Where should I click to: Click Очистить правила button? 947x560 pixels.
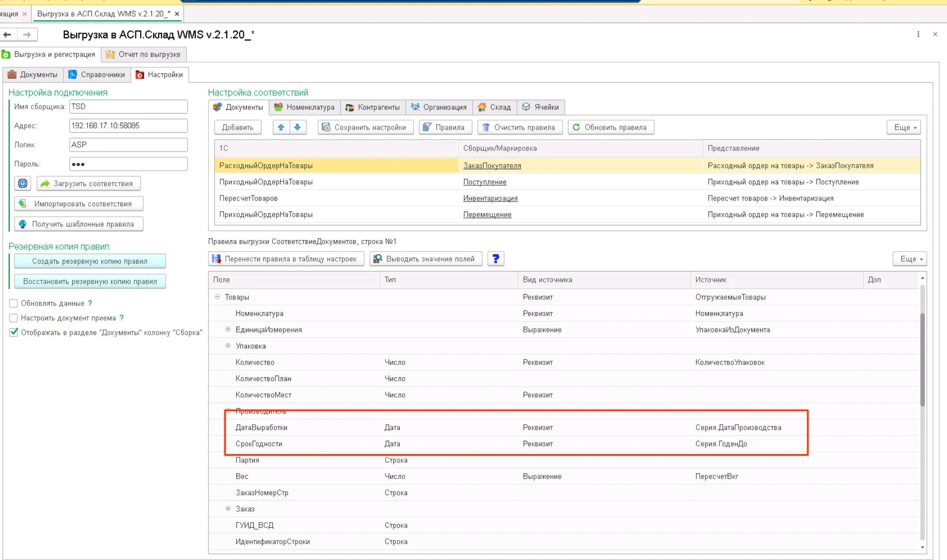tap(520, 127)
